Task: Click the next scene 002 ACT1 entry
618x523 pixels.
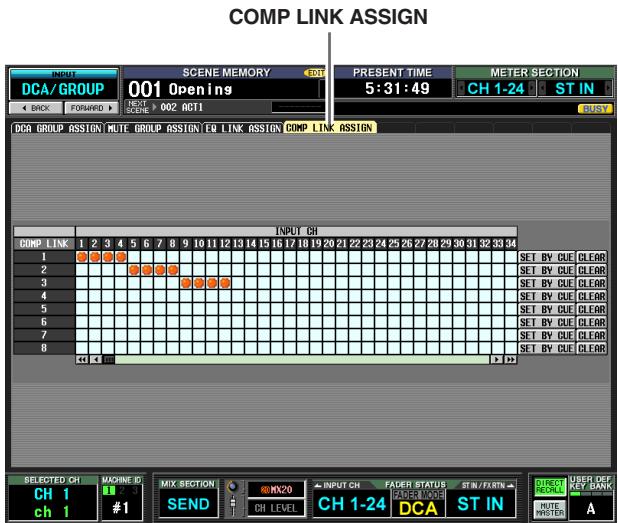Action: pos(182,107)
